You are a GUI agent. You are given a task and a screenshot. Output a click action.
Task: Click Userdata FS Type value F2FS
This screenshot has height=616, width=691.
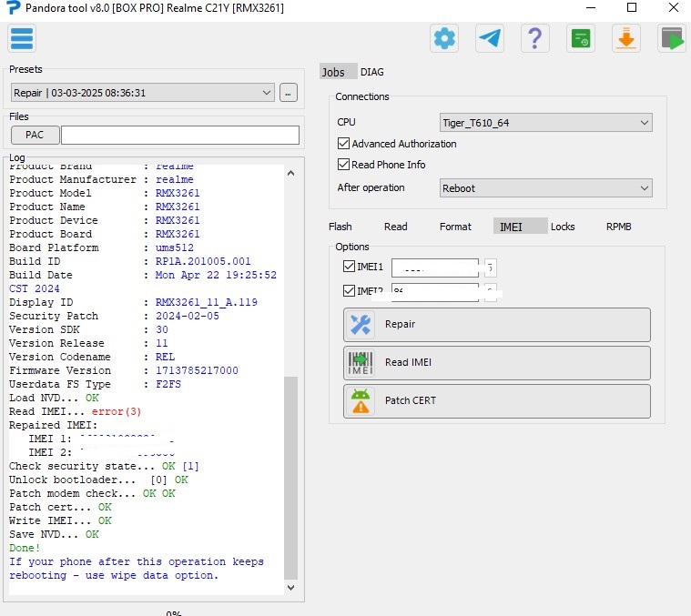pyautogui.click(x=168, y=384)
